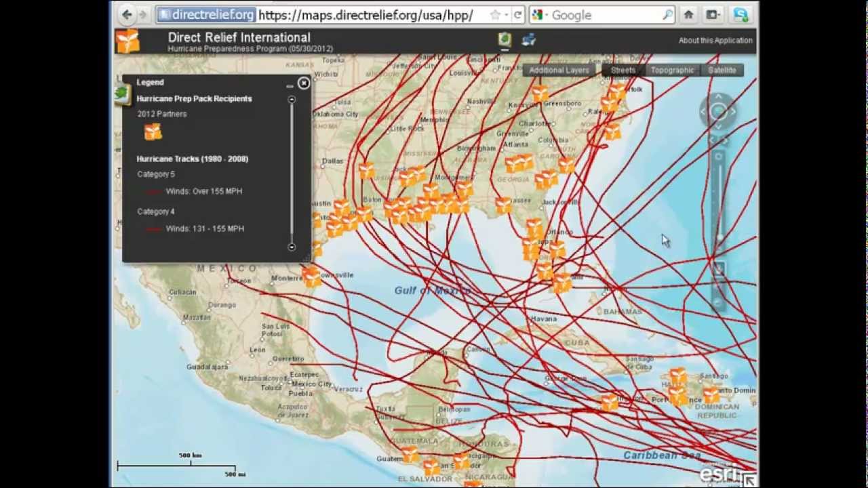Click the browser forward arrow
868x488 pixels.
click(x=142, y=14)
